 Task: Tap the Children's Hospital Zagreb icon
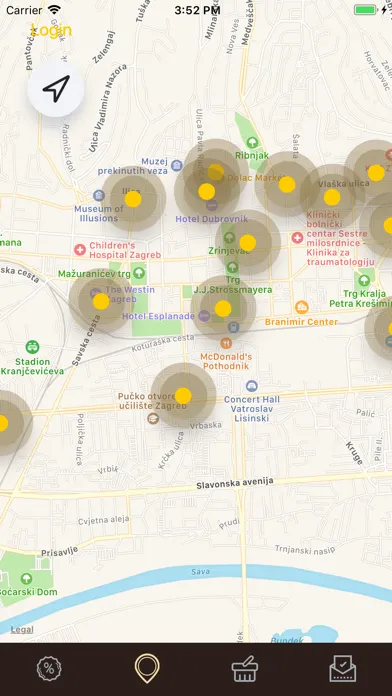click(80, 249)
